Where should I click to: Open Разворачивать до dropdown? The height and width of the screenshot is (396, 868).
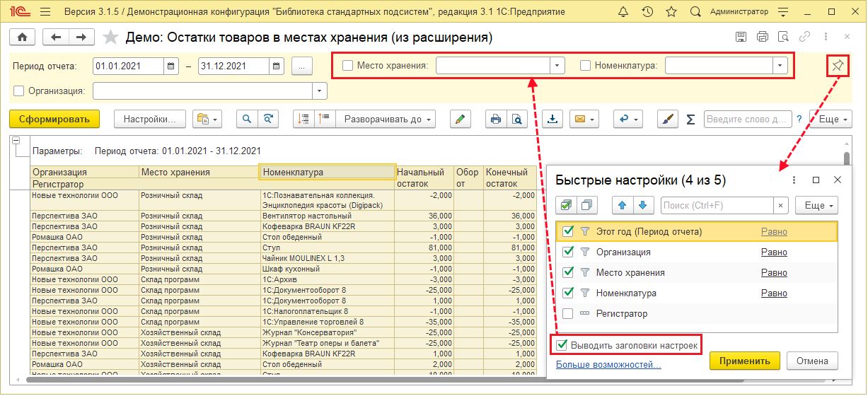tap(386, 119)
